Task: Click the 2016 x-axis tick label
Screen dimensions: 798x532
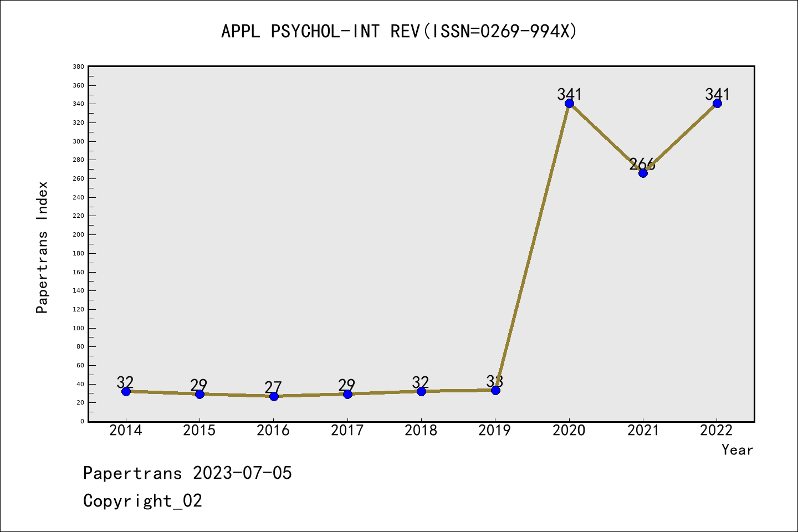Action: tap(273, 430)
